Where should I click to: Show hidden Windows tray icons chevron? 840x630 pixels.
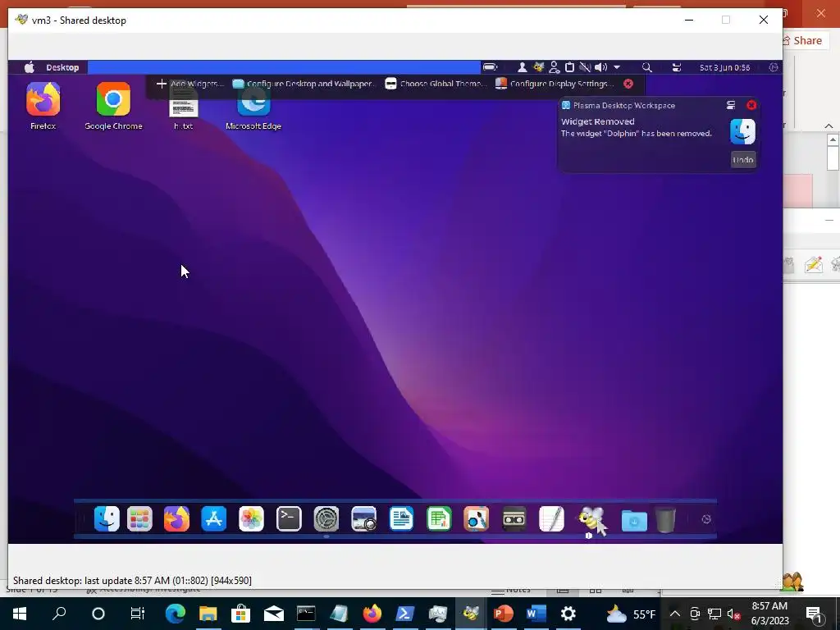675,614
